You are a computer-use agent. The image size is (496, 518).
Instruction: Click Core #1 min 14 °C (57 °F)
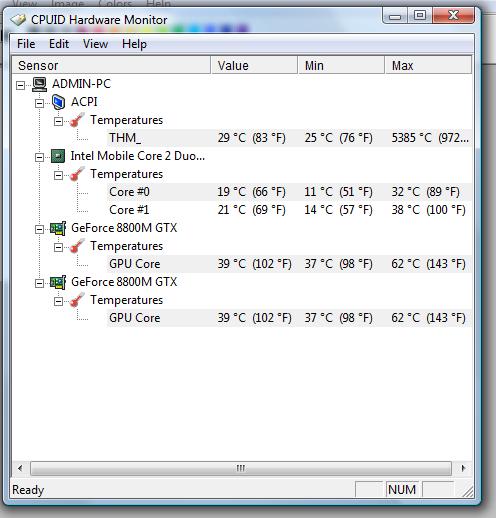(x=338, y=210)
